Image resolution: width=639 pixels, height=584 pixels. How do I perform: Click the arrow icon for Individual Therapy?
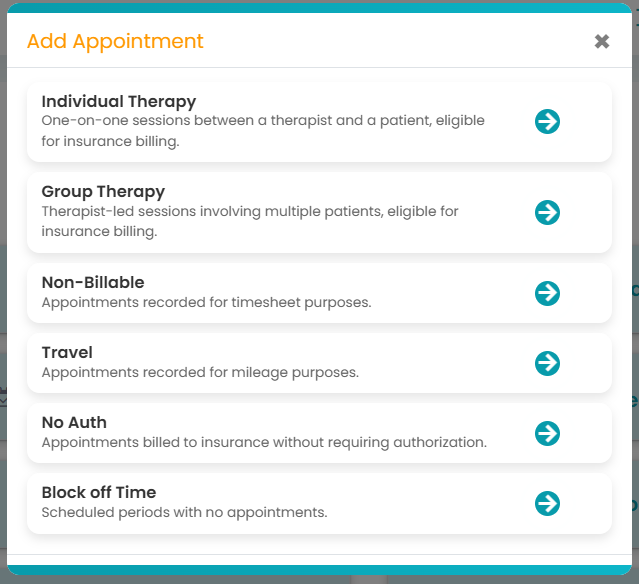[547, 122]
